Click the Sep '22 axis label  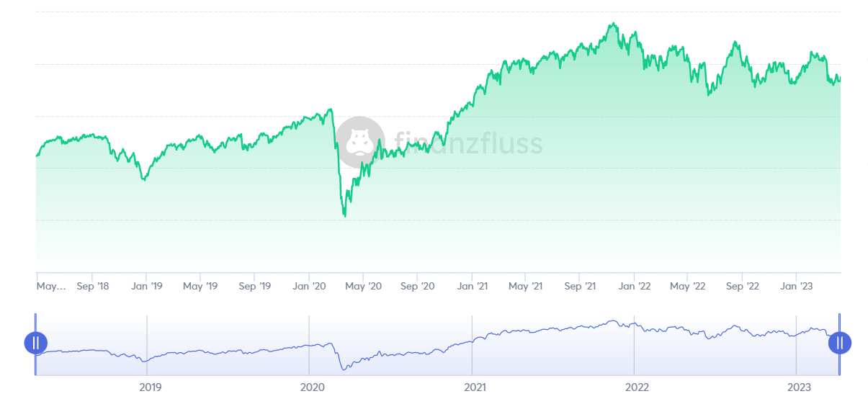(x=743, y=286)
